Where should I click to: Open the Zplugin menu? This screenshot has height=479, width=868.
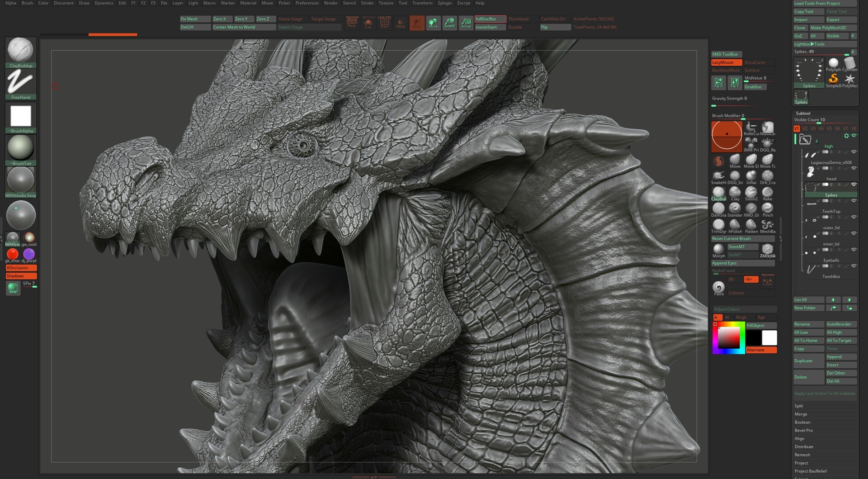(444, 3)
